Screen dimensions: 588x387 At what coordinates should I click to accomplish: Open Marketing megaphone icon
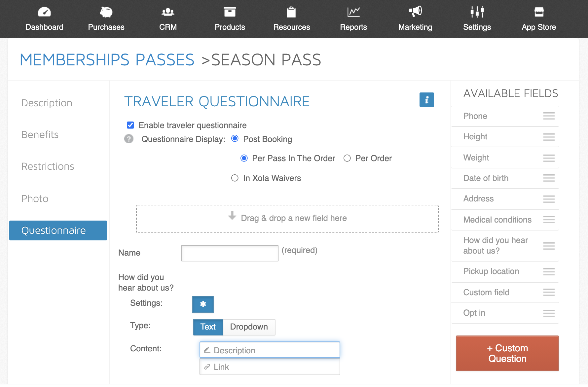(x=415, y=12)
